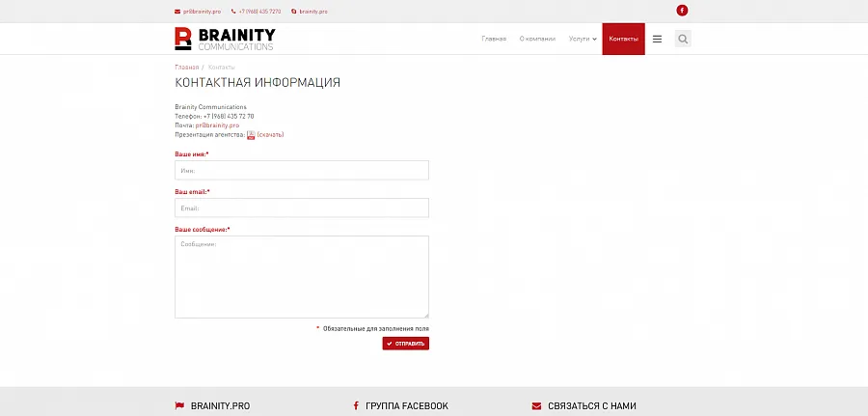This screenshot has width=868, height=416.
Task: Click the Brainity Communications logo
Action: coord(225,39)
